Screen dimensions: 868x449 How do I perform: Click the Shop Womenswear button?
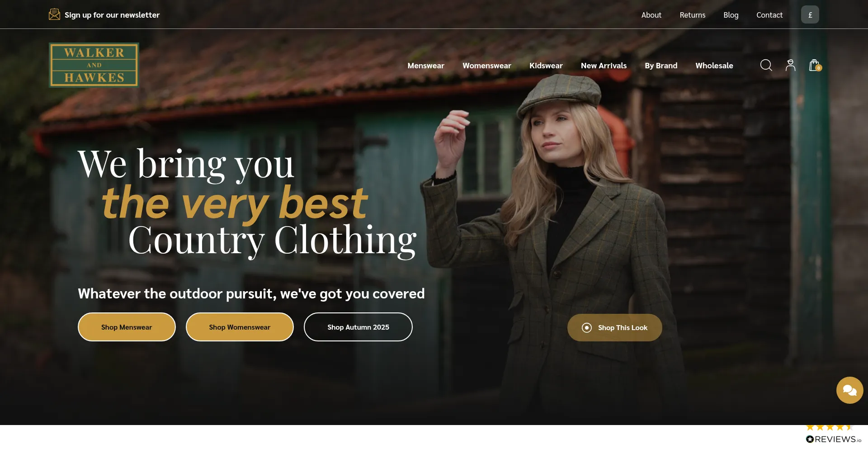[240, 327]
